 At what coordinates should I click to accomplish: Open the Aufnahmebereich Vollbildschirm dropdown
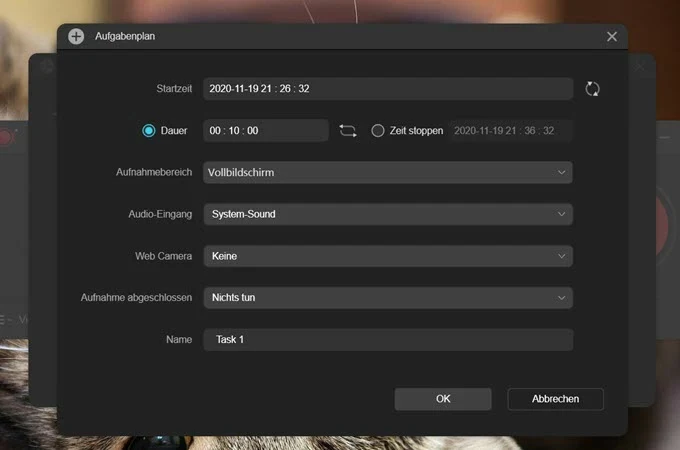388,173
